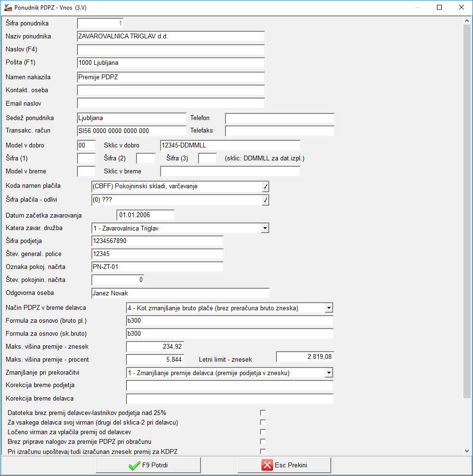Viewport: 473px width, 476px height.
Task: Click the Telefon input field
Action: click(279, 118)
